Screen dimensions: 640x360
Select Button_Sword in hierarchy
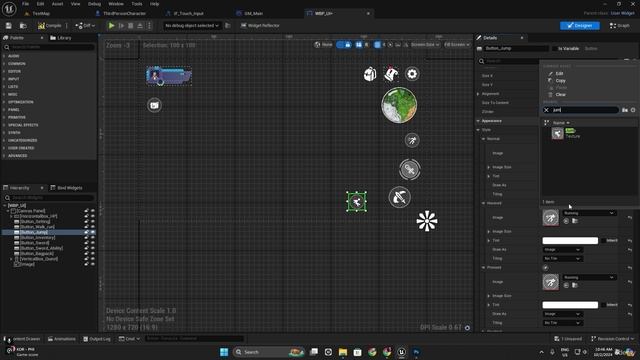tap(34, 242)
